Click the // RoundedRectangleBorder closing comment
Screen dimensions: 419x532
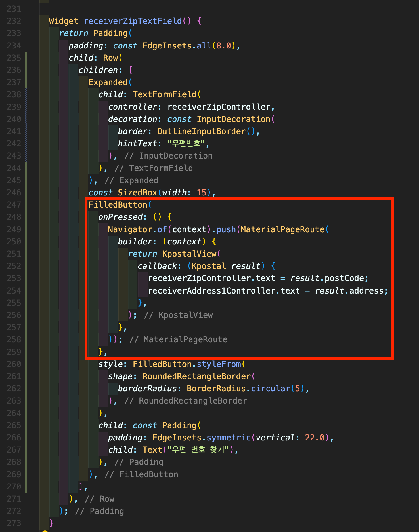click(x=186, y=401)
